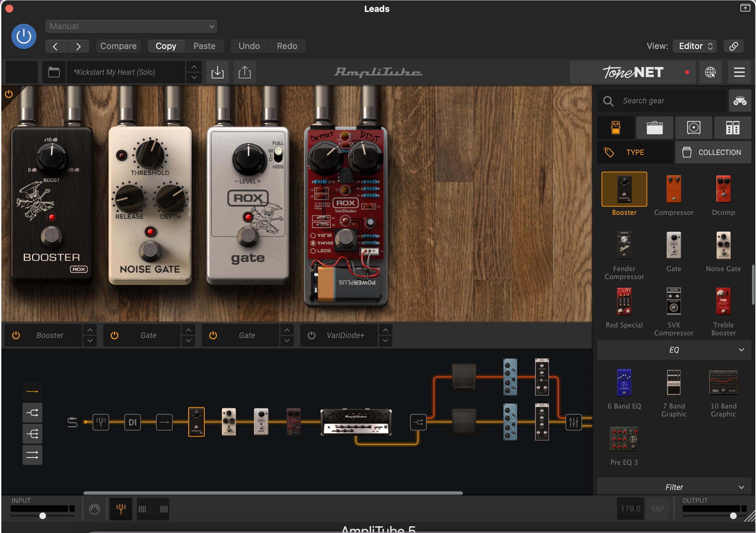Click the preset step-down arrow
756x533 pixels.
pos(194,77)
